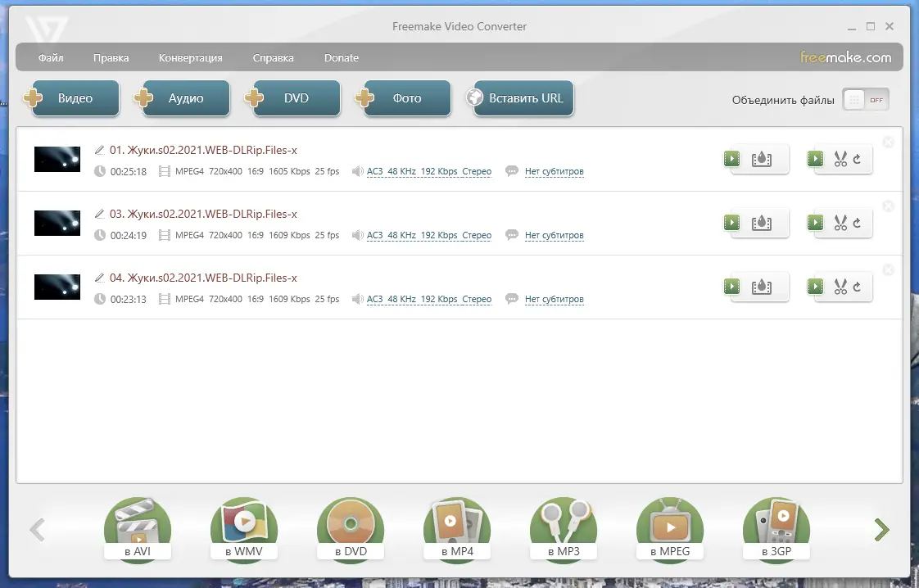Choose the в DVD output icon

[x=351, y=529]
